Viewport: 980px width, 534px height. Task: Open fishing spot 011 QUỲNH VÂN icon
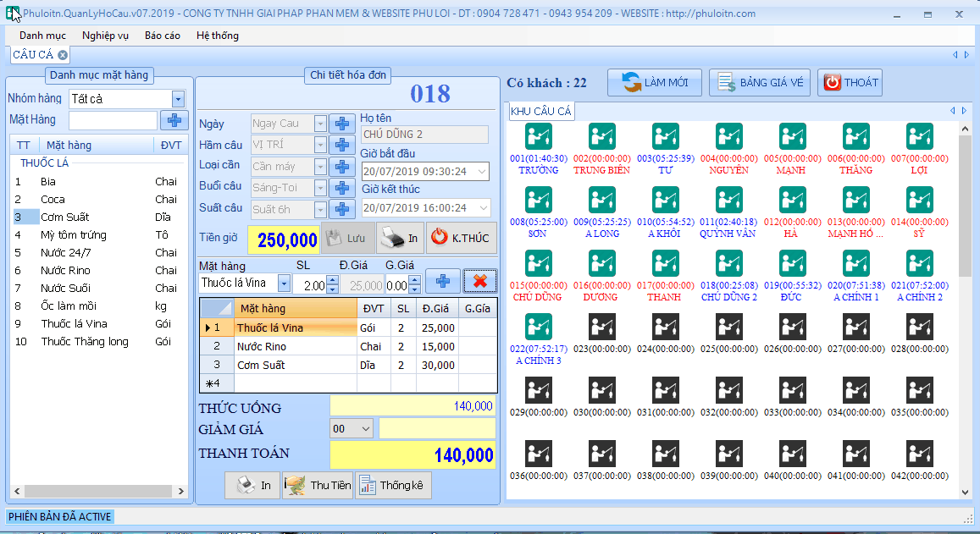tap(728, 200)
